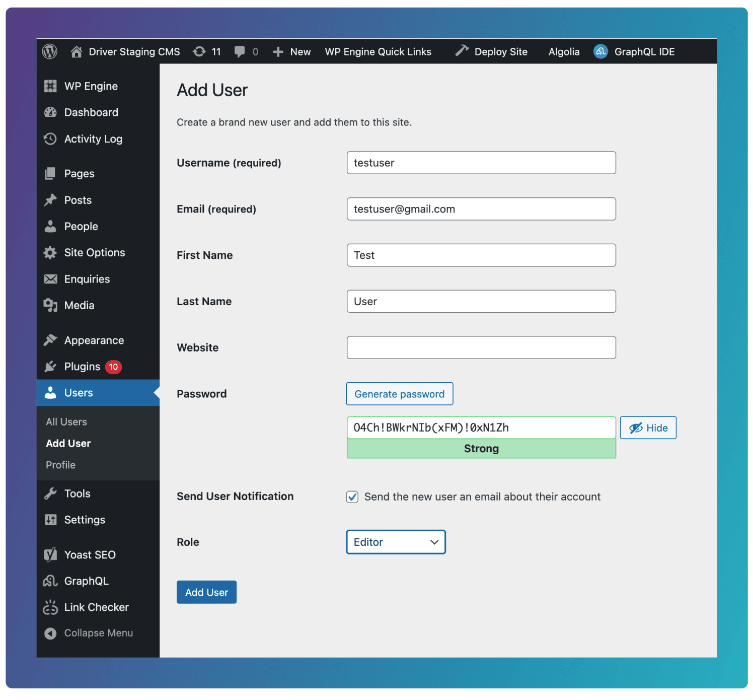Open the Activity Log menu label
Screen dimensions: 753x700
tap(93, 139)
